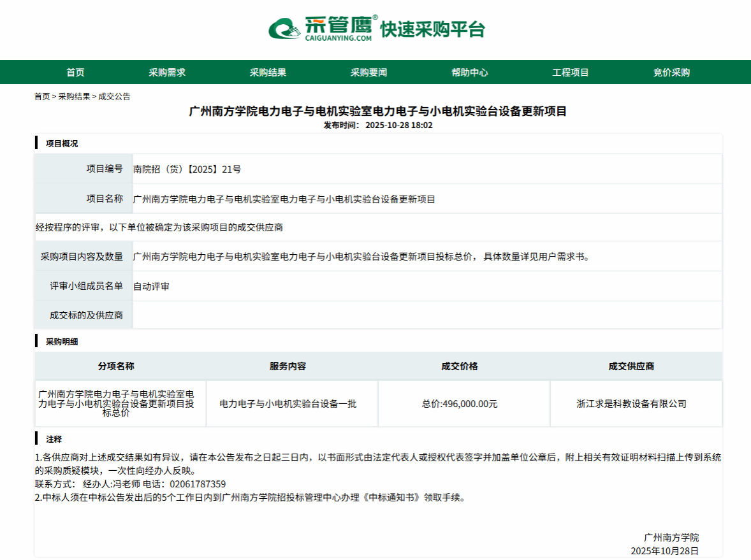The height and width of the screenshot is (560, 751).
Task: Open 采购要闻 from the navigation bar
Action: click(x=368, y=73)
